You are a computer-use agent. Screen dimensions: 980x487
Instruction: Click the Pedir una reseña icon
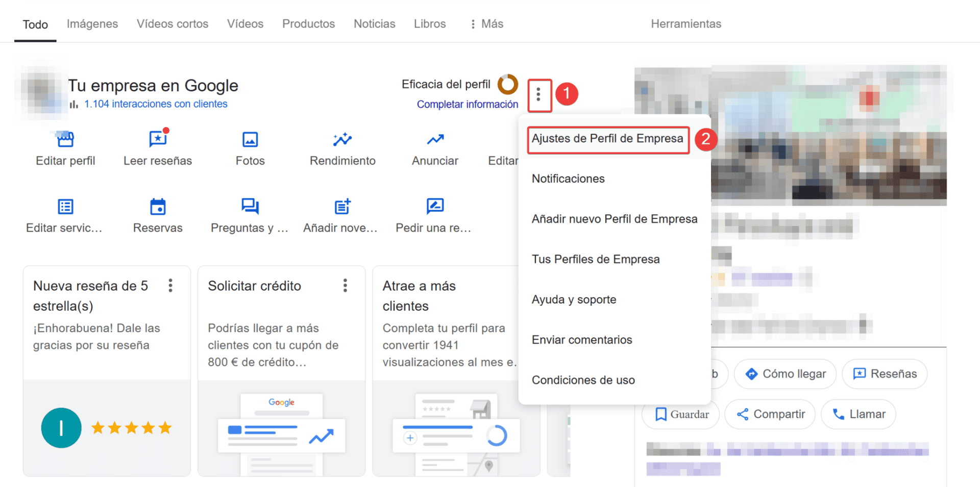[x=434, y=207]
